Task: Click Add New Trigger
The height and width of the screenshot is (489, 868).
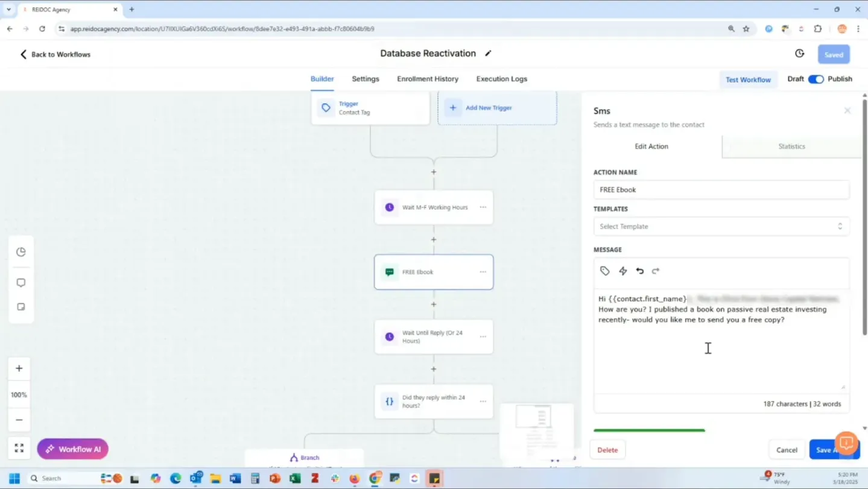Action: point(497,108)
